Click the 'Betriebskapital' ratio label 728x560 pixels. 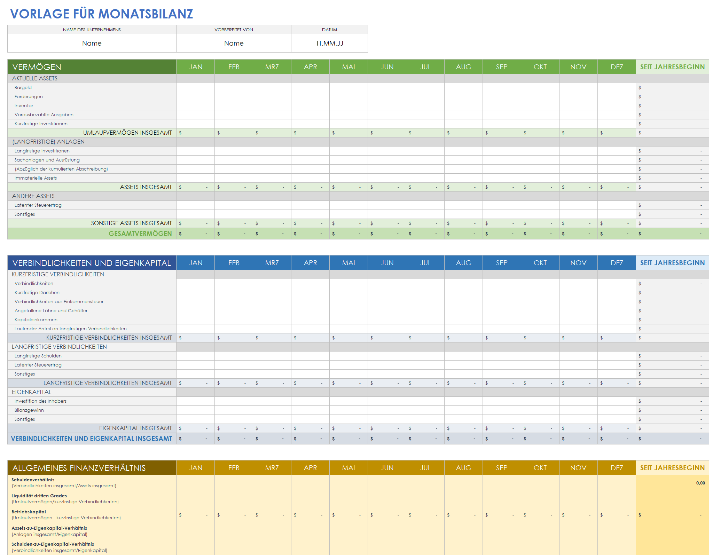29,512
